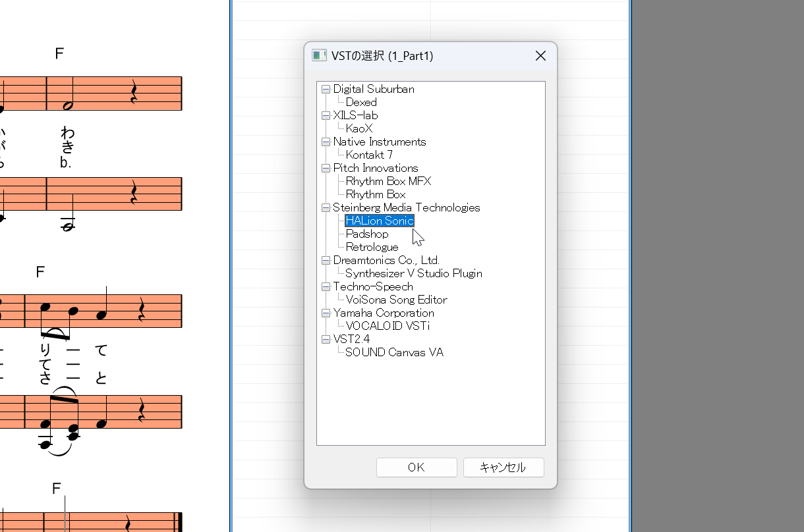The image size is (804, 532).
Task: Click the Native Instruments vendor label
Action: [380, 142]
